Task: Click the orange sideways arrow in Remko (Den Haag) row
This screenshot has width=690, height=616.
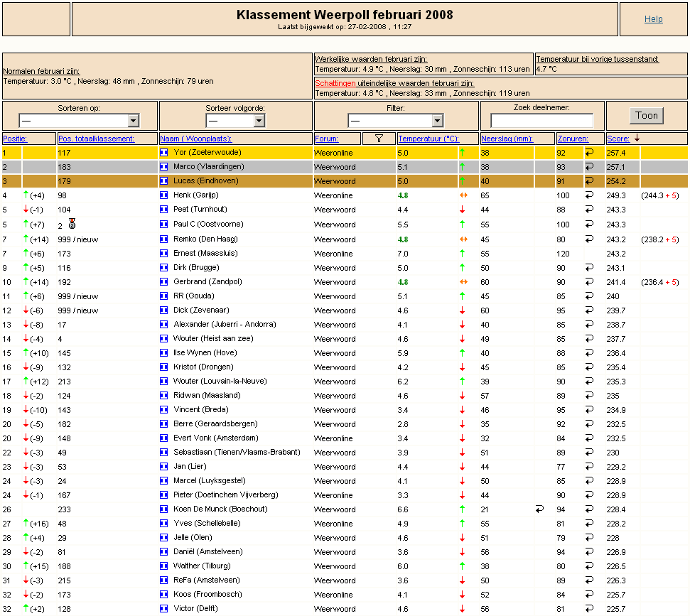Action: coord(463,239)
